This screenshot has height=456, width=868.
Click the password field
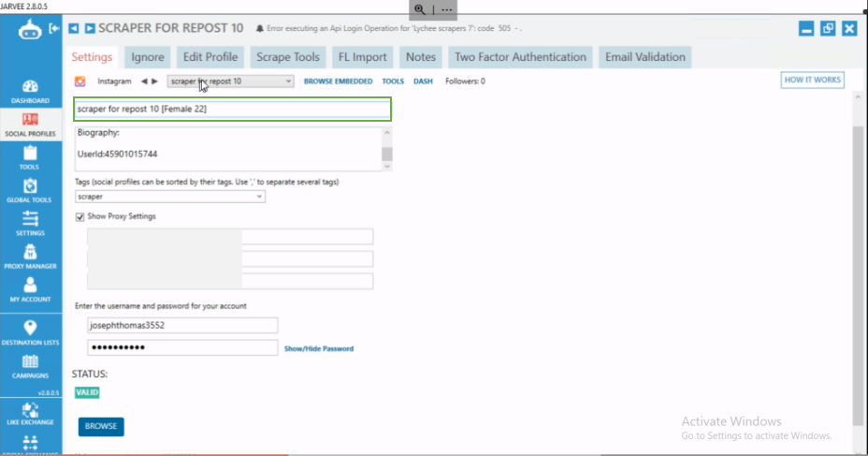[x=182, y=347]
